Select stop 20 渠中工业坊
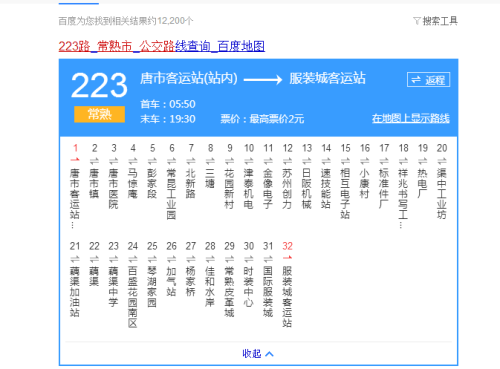The image size is (500, 369). tap(442, 194)
